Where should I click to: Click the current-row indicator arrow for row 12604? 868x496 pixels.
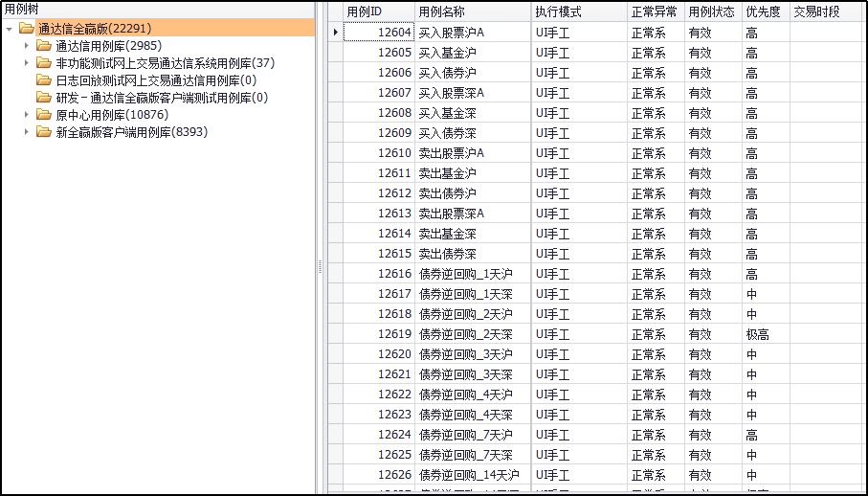[x=336, y=33]
